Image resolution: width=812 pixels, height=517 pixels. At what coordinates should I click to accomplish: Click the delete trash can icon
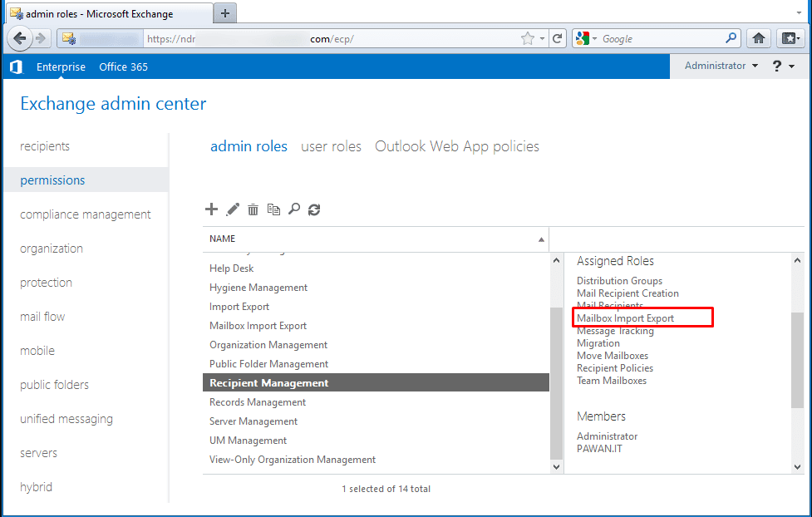pos(253,209)
